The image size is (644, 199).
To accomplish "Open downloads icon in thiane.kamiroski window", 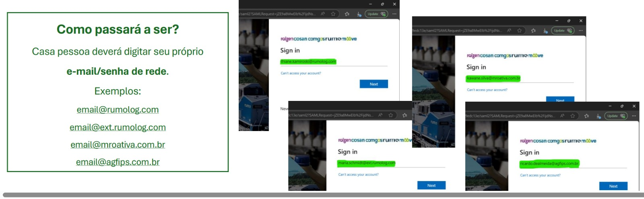I will point(359,14).
